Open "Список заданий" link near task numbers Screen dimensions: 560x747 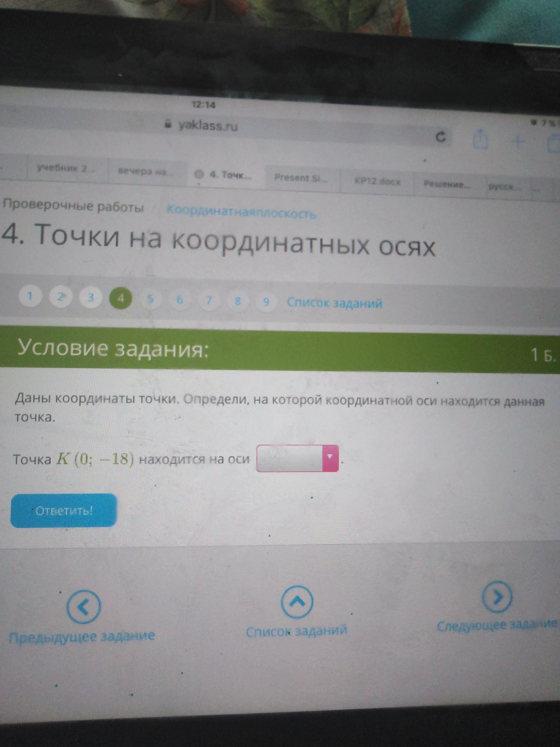pos(334,303)
